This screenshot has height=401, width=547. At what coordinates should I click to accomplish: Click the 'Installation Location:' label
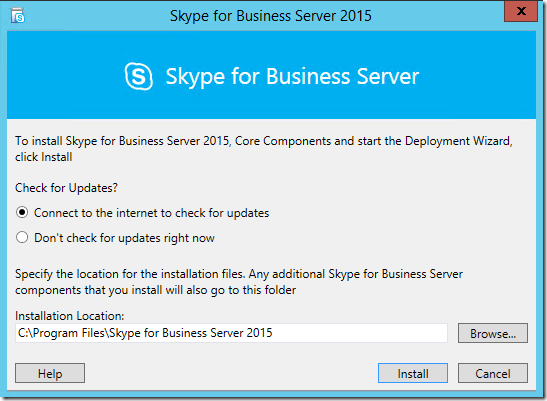coord(69,316)
